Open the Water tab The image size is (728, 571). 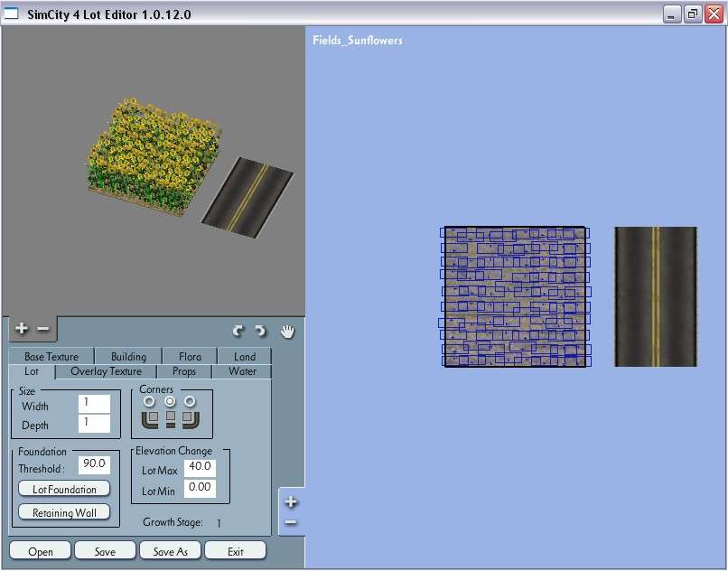pos(242,371)
